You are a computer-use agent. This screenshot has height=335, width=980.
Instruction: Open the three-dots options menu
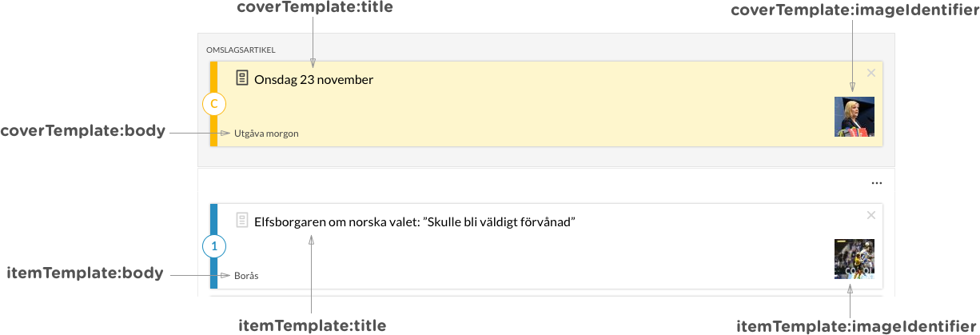click(876, 183)
